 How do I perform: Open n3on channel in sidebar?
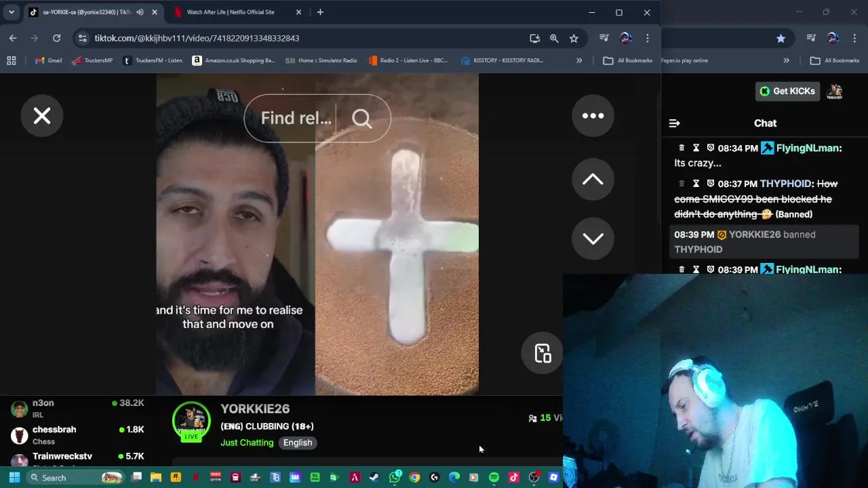(x=78, y=408)
